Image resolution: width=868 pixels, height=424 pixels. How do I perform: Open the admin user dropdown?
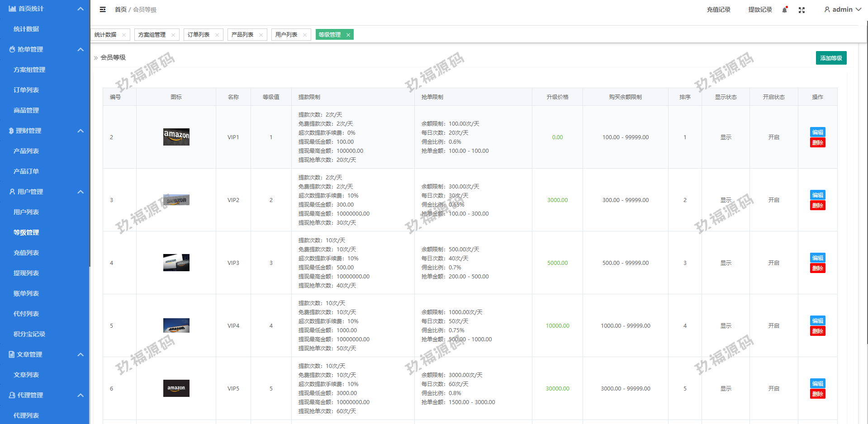point(842,9)
